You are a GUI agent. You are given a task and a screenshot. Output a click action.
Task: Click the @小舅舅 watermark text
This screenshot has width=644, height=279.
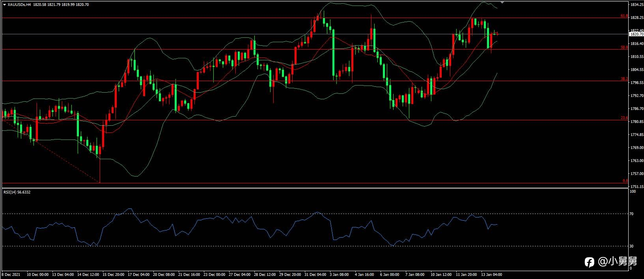coord(617,262)
